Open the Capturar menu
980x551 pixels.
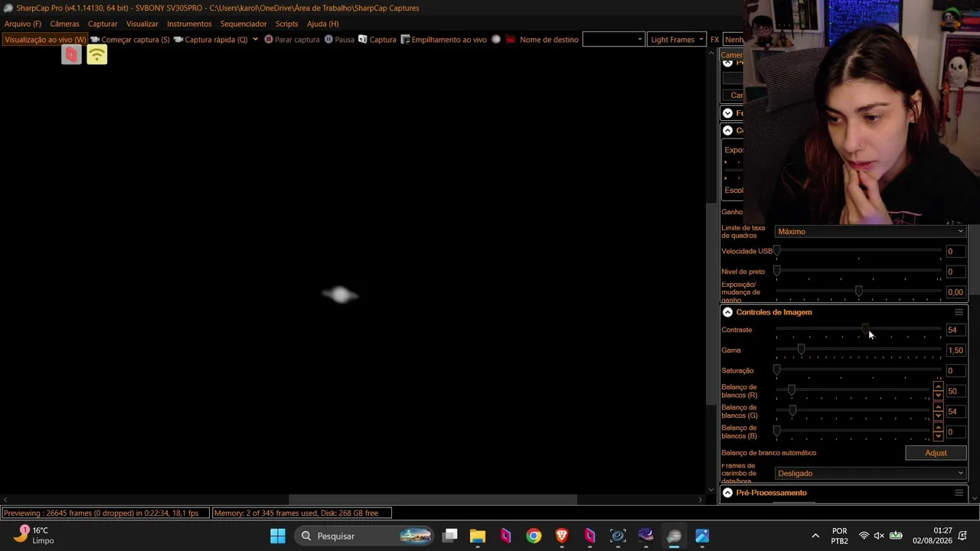103,24
